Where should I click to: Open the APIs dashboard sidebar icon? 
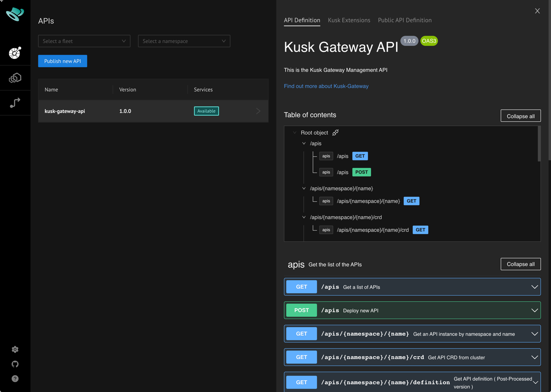[x=15, y=53]
